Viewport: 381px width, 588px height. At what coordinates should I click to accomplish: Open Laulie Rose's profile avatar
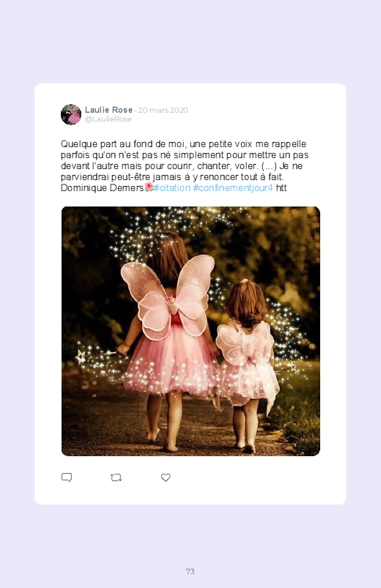(71, 114)
